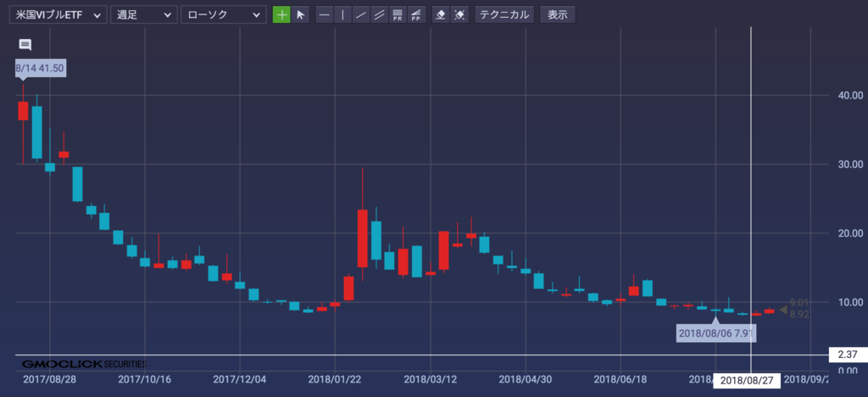Click the 2018/08/27 cursor date label
The image size is (868, 397).
(747, 380)
